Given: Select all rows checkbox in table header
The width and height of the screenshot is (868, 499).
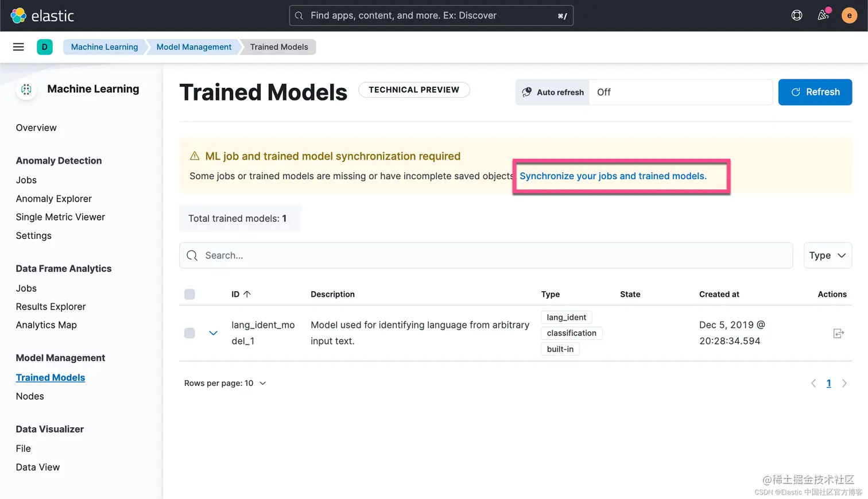Looking at the screenshot, I should coord(189,294).
